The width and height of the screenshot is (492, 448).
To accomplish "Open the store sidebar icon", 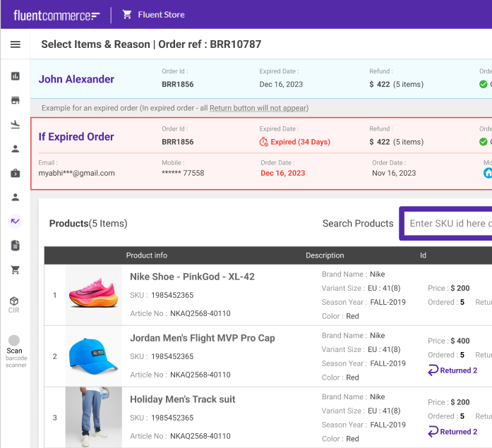I will point(16,100).
